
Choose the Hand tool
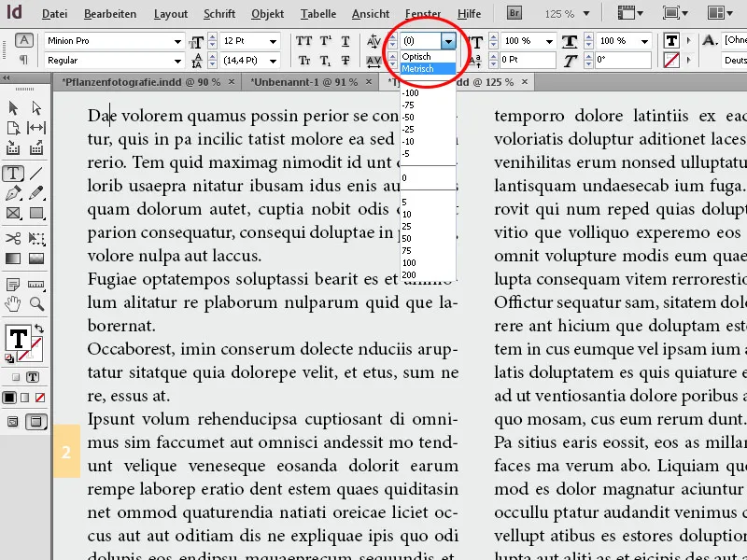[13, 304]
